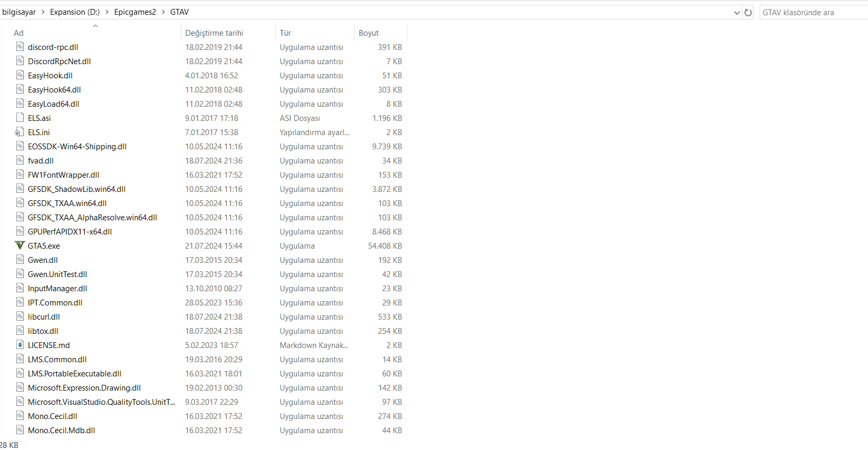Click the discord-rpc.dll file icon
868x450 pixels.
20,47
